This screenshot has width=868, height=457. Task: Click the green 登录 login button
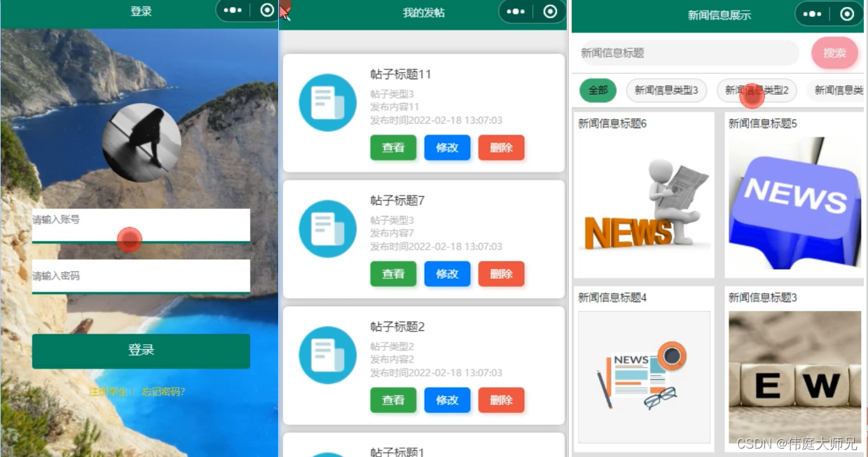(141, 350)
